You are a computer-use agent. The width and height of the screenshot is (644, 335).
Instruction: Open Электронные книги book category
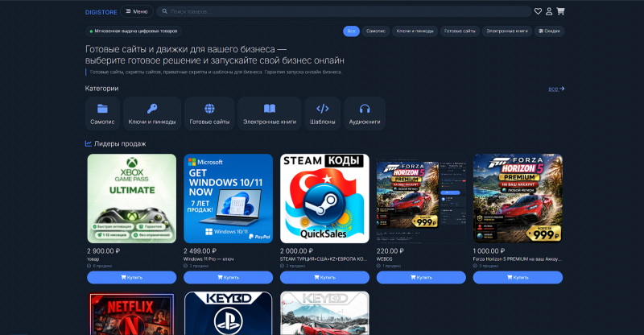[270, 114]
